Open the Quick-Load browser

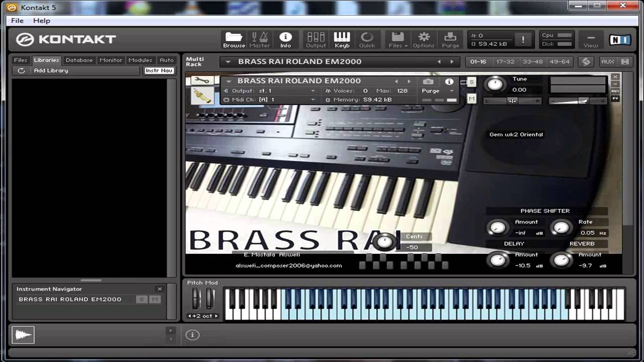367,40
